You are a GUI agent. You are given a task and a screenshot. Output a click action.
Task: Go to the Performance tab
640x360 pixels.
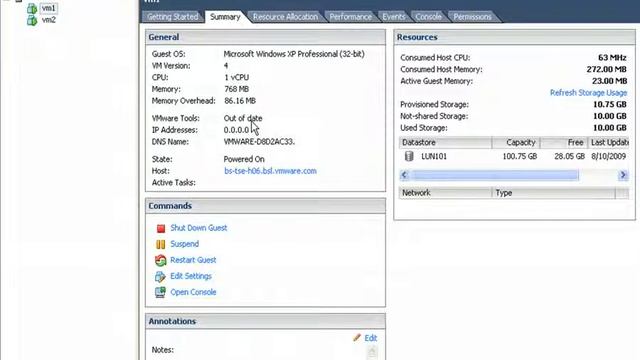pyautogui.click(x=351, y=17)
